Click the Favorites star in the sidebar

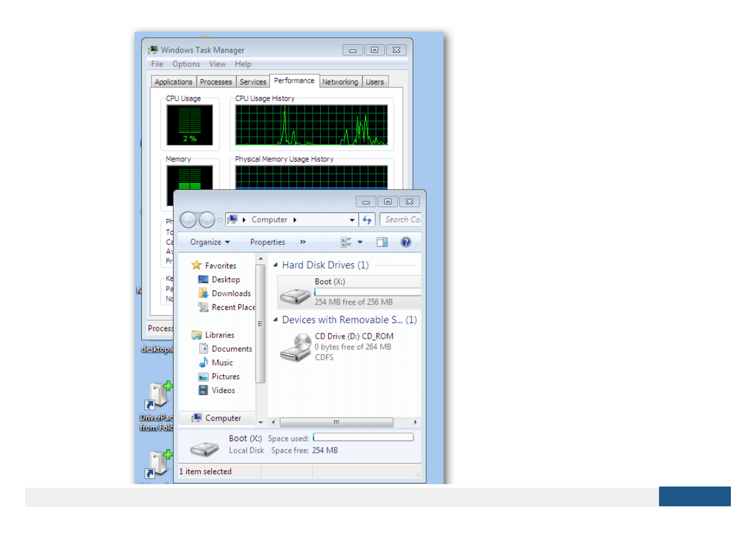196,265
